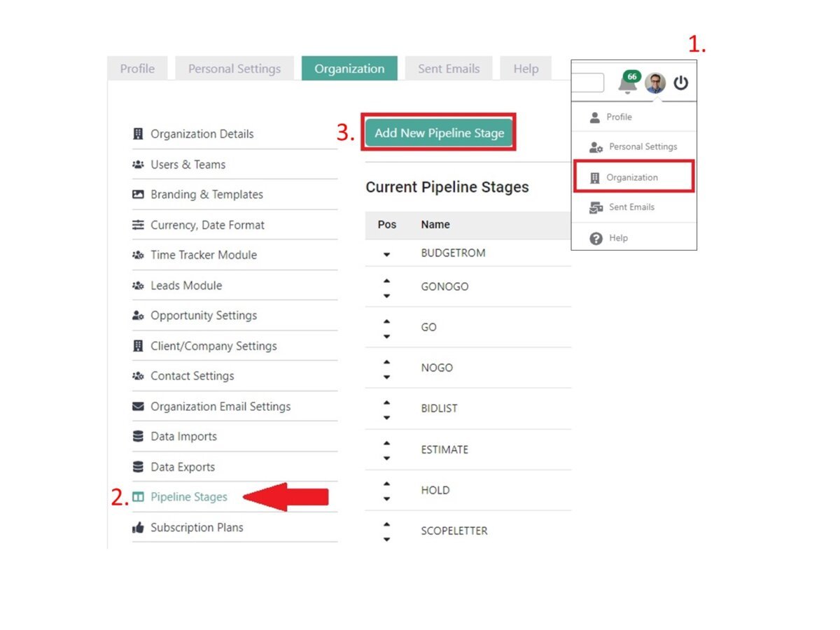Open Users & Teams settings

coord(188,164)
